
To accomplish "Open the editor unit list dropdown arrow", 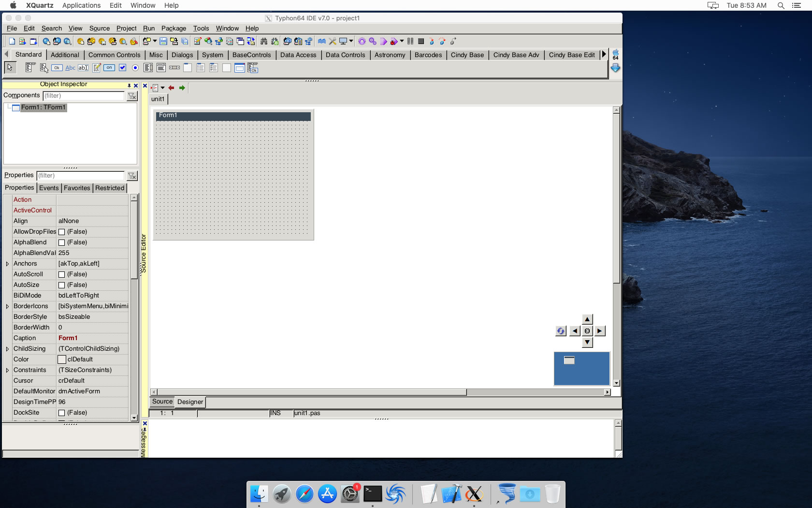I will [162, 88].
